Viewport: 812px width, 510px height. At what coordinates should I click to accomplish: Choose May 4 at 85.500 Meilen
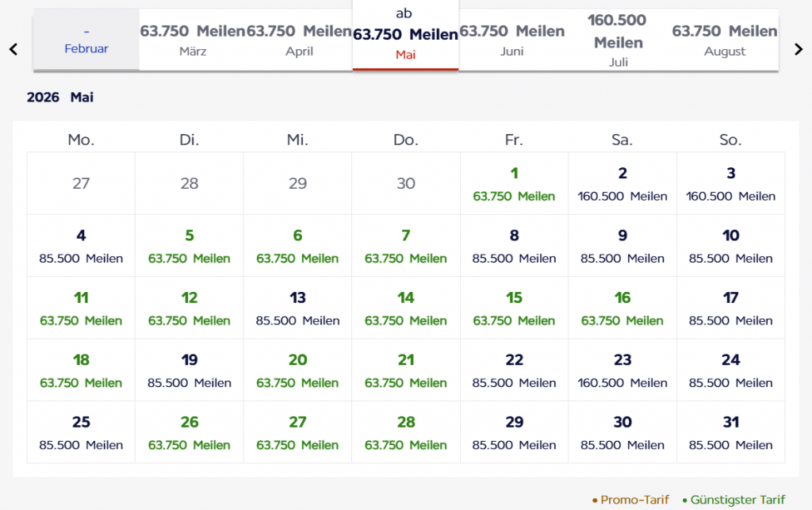[81, 246]
